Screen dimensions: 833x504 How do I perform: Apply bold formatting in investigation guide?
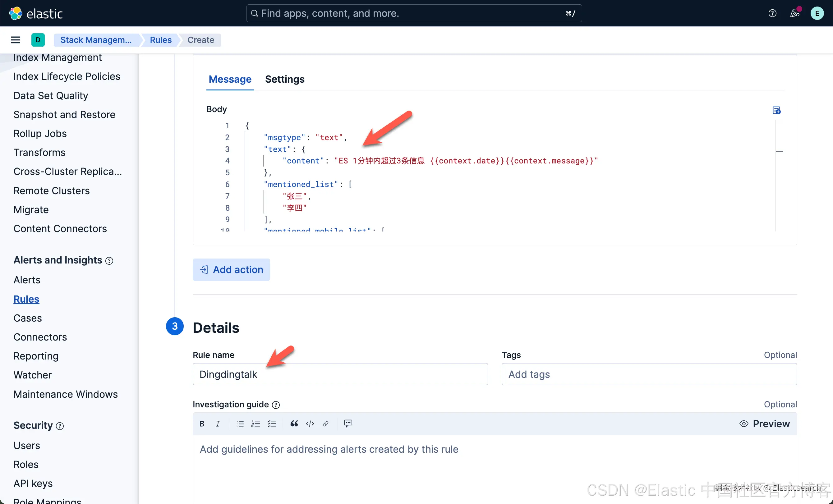click(202, 424)
